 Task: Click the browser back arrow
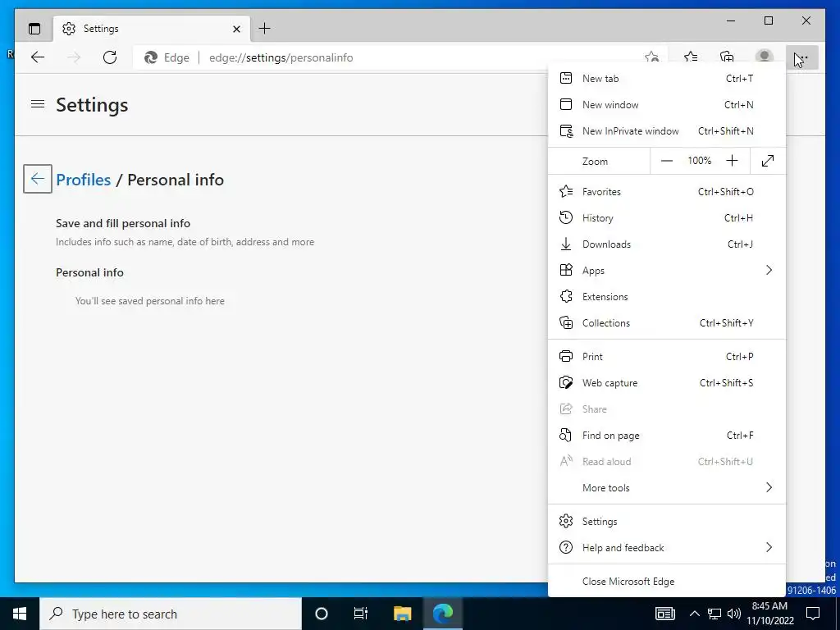[x=38, y=57]
